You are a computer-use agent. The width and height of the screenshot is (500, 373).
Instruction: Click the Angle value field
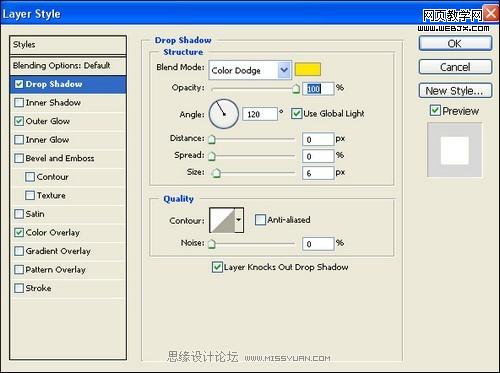260,114
